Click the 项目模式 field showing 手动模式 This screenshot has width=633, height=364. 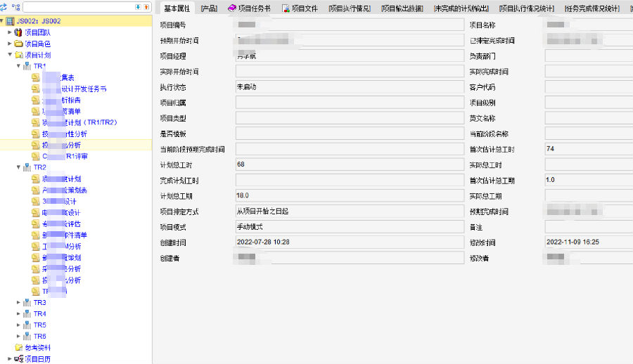tap(350, 227)
